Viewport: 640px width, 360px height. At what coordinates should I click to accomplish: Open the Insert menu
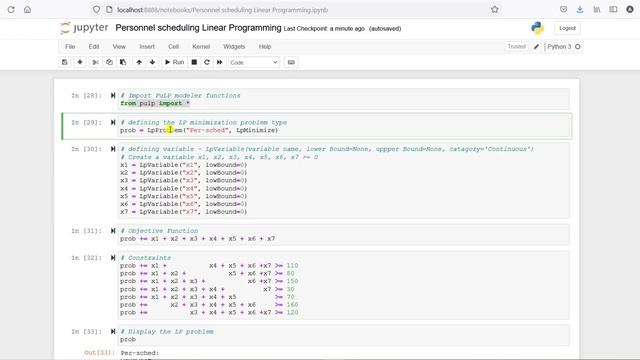[x=147, y=47]
